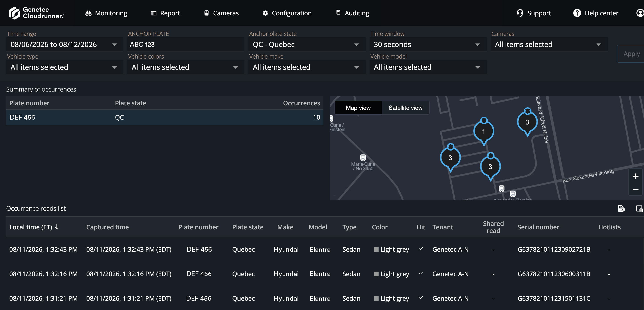Expand the Vehicle make dropdown
644x310 pixels.
click(x=307, y=67)
